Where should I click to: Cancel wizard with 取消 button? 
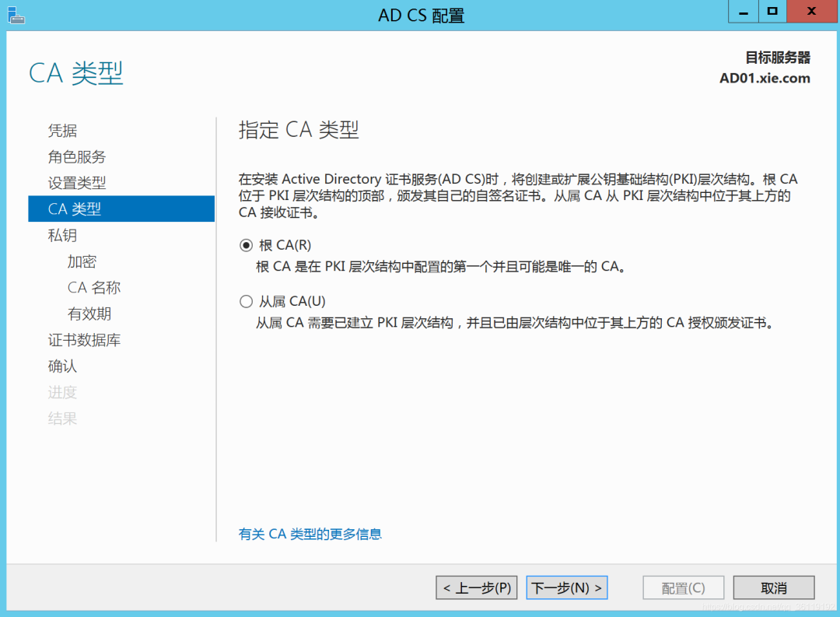tap(773, 588)
